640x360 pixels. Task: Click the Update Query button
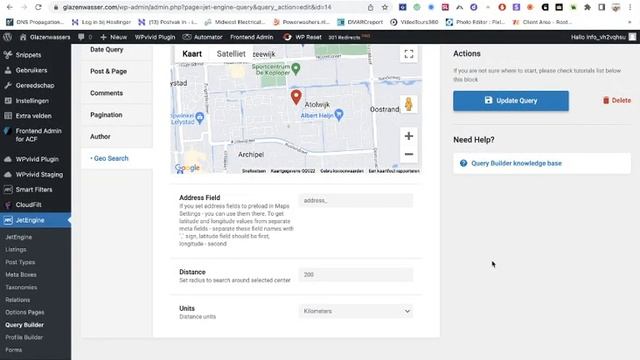tap(511, 101)
